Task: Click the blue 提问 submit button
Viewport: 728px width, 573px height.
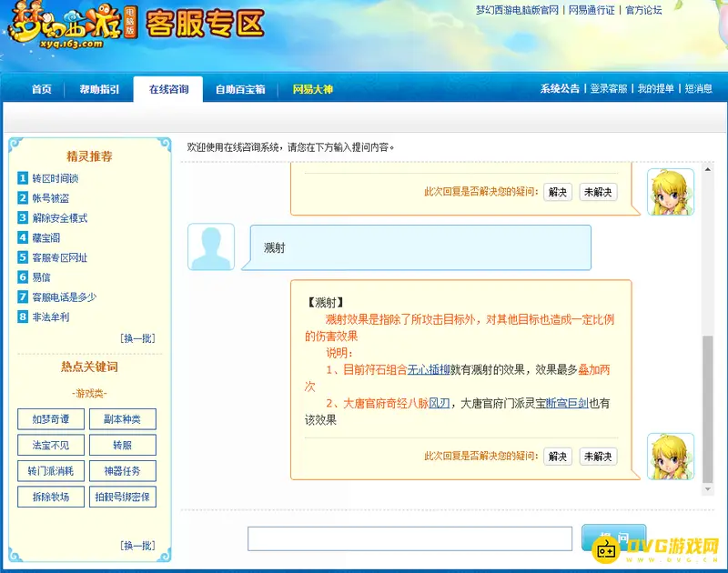Action: [613, 538]
